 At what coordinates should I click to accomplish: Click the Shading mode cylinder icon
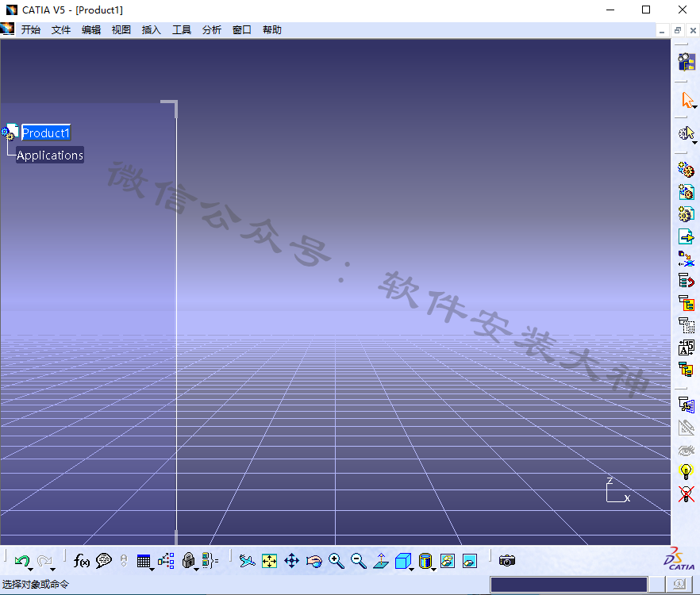click(x=425, y=561)
